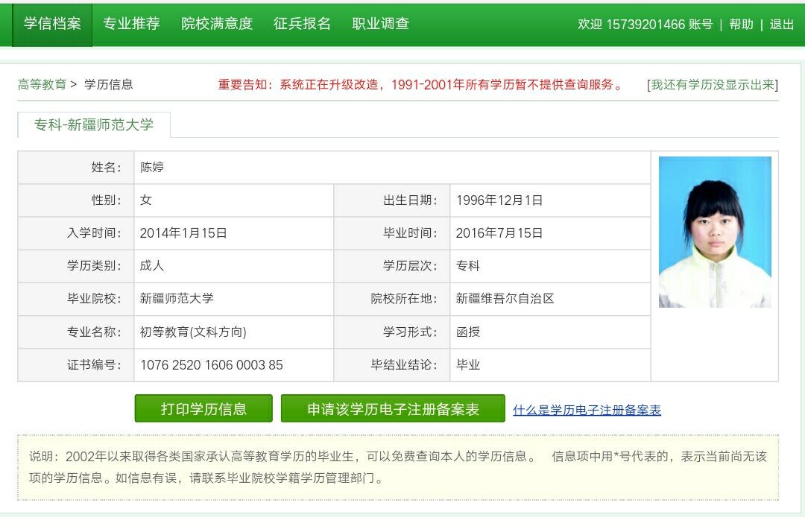This screenshot has height=532, width=805.
Task: Click the 学历类别 field label
Action: 94,266
